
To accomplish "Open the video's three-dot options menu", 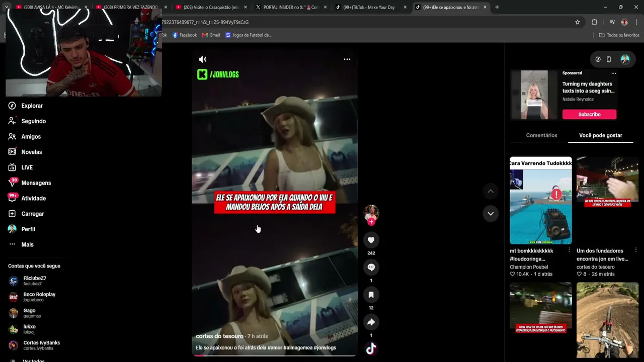I will coord(347,59).
